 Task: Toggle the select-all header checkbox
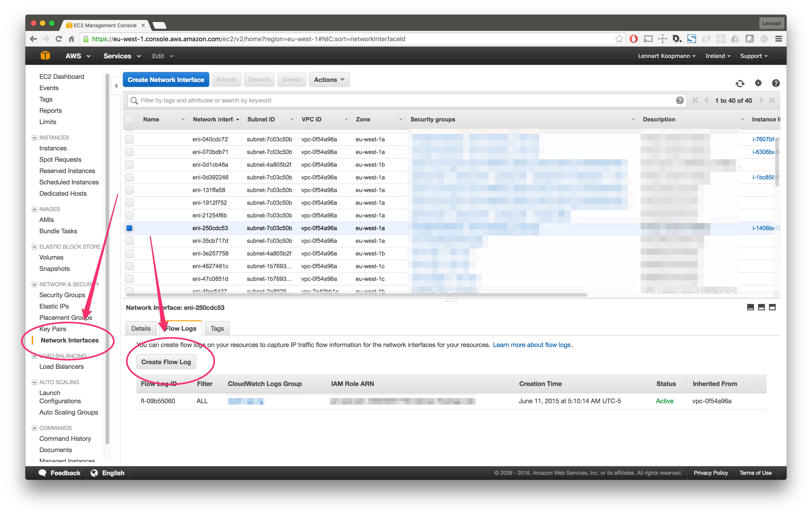129,120
